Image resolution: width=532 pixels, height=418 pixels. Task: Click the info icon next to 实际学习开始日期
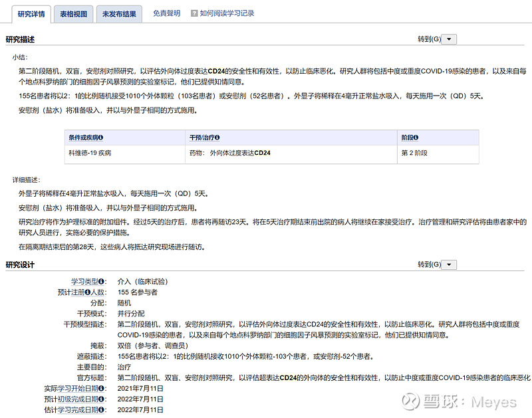(x=101, y=389)
